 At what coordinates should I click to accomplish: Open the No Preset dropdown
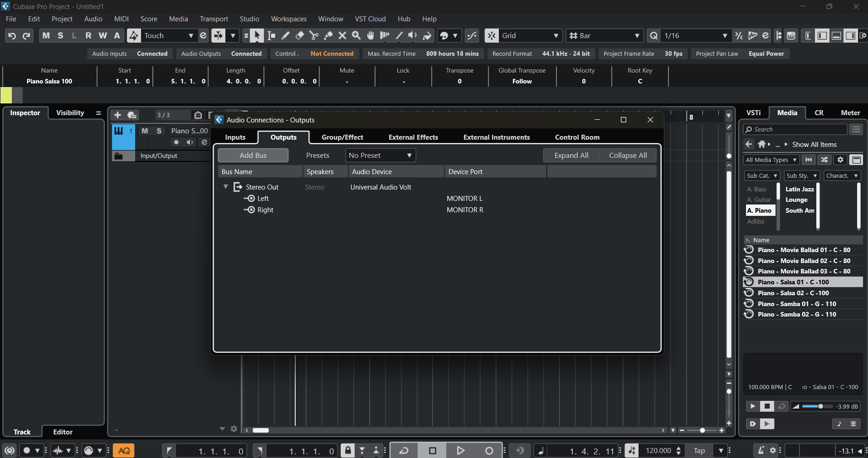point(380,156)
